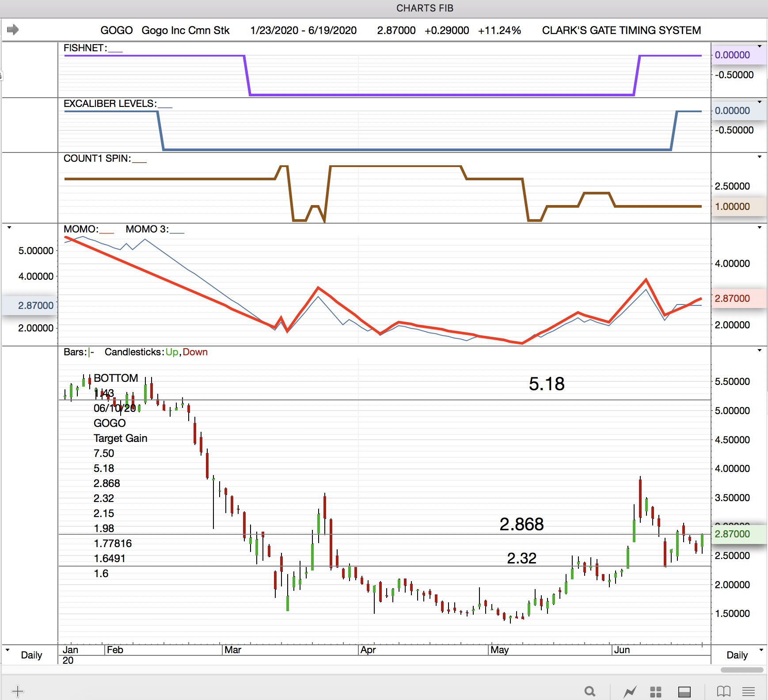Open the Daily period dropdown at bottom right
Image resolution: width=768 pixels, height=700 pixels.
point(761,650)
